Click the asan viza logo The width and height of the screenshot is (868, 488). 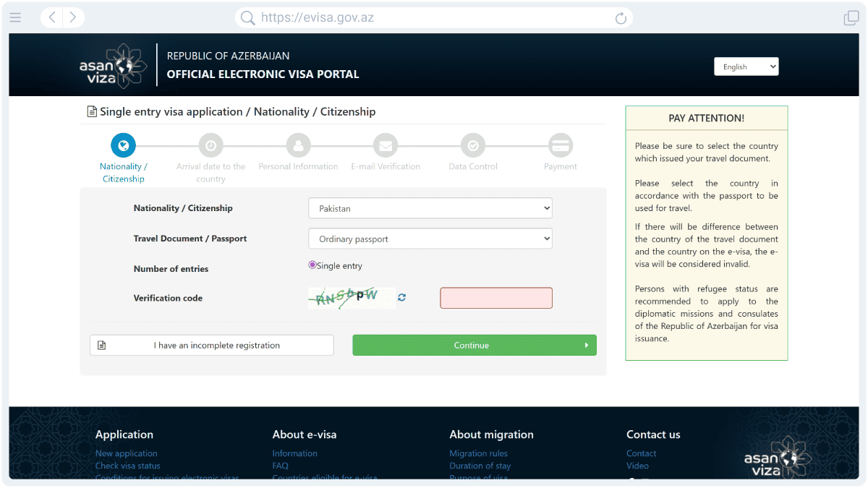click(x=114, y=65)
